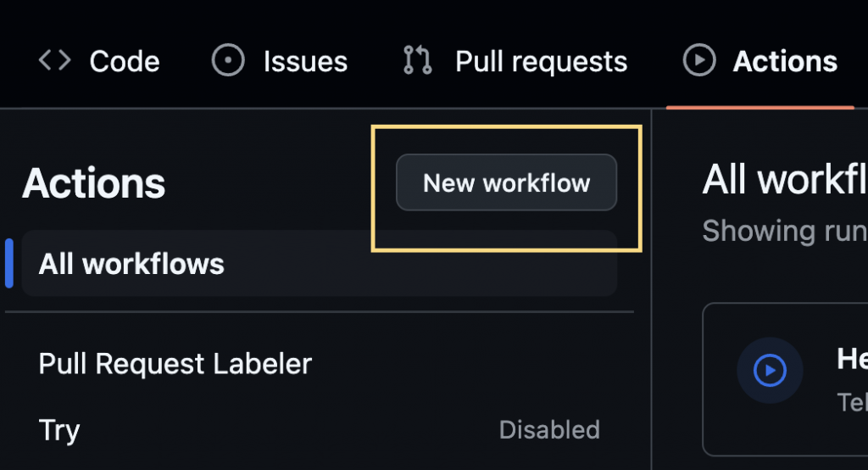868x470 pixels.
Task: Click the blue selection bar beside All workflows
Action: click(x=9, y=264)
